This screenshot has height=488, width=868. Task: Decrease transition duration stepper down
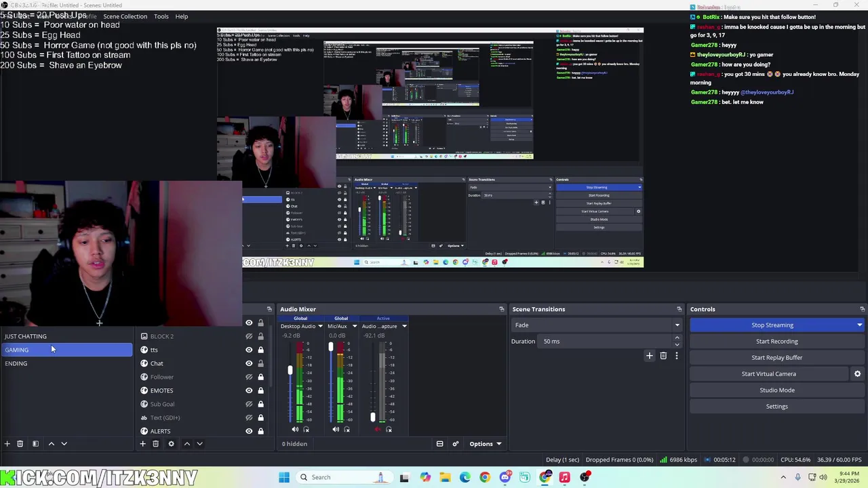coord(676,344)
